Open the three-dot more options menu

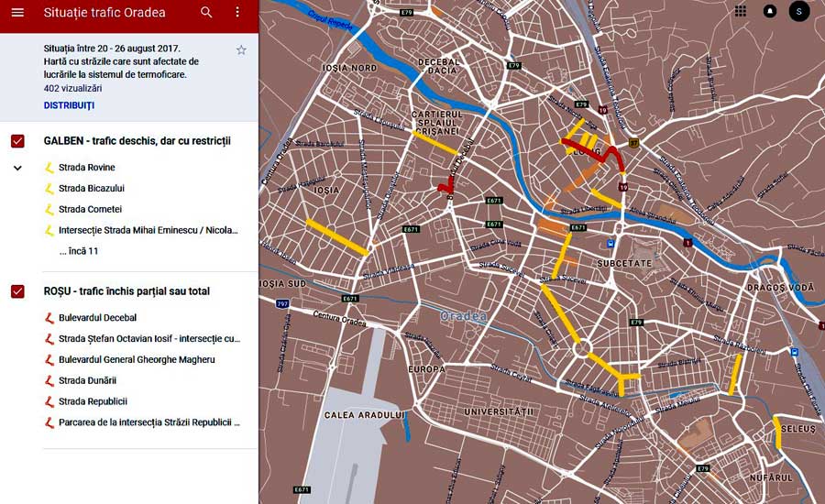pos(237,12)
